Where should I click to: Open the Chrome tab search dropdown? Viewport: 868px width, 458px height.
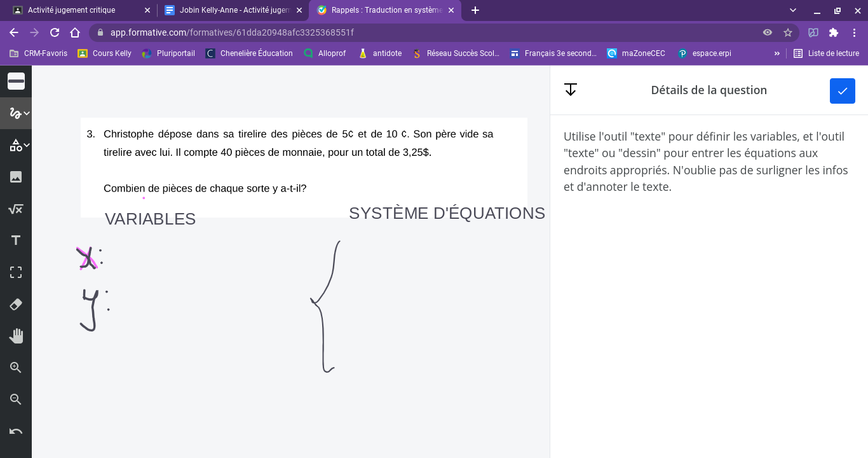click(x=793, y=10)
